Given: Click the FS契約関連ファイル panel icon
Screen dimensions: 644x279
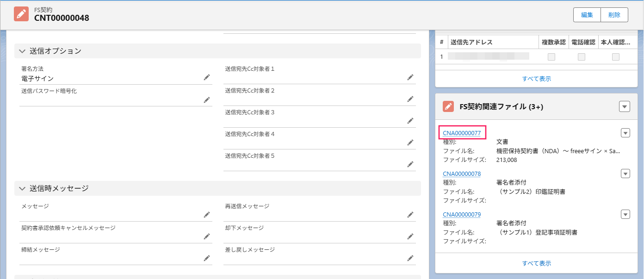Looking at the screenshot, I should coord(448,107).
